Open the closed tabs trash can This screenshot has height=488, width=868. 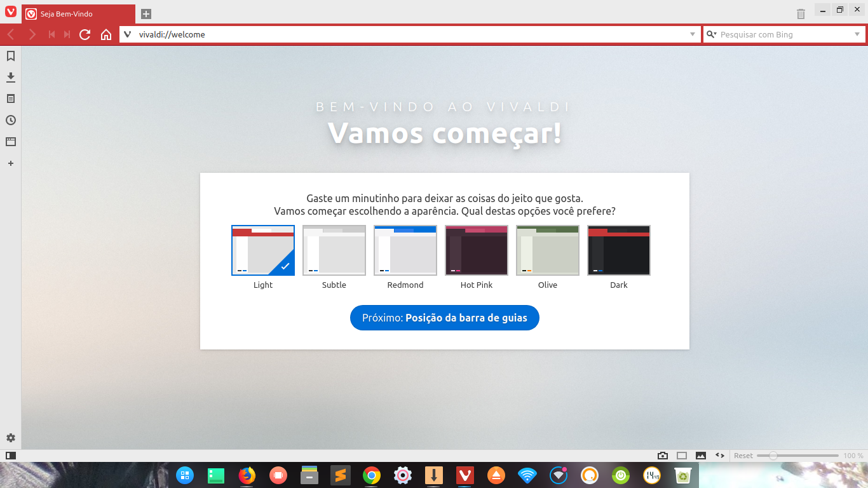tap(801, 13)
